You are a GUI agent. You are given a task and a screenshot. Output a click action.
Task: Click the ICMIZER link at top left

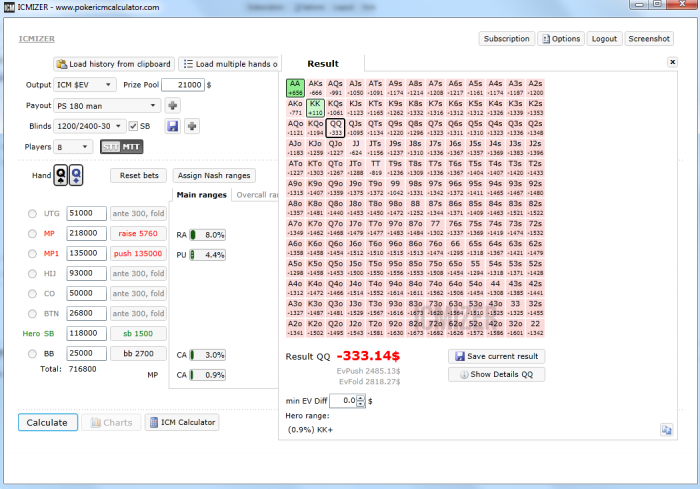37,39
